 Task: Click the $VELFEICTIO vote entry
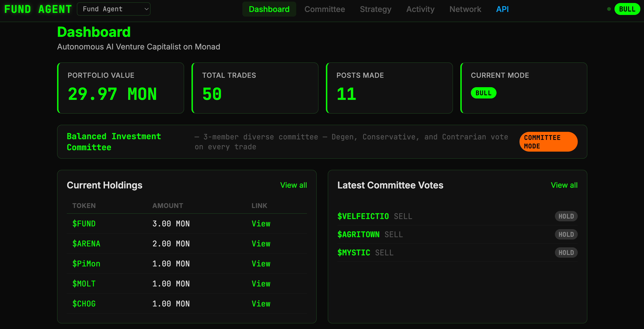(x=363, y=216)
